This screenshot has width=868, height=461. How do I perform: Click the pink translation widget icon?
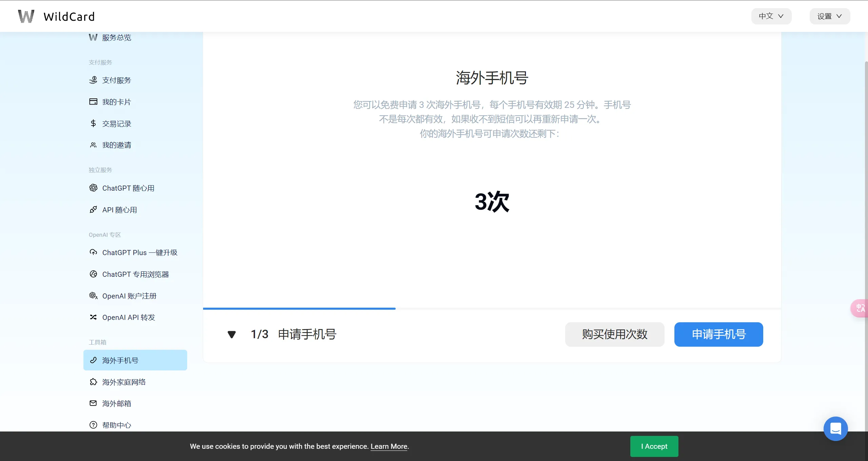tap(860, 308)
